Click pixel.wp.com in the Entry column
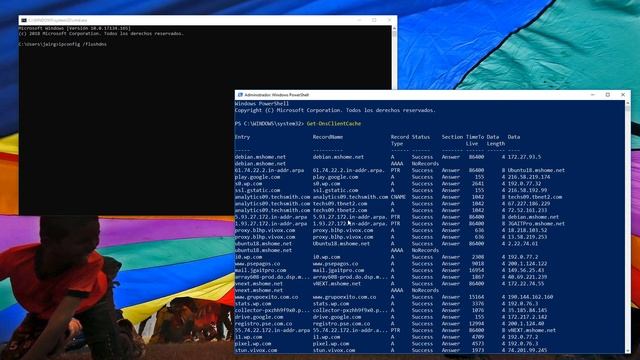The image size is (640, 360). click(253, 344)
